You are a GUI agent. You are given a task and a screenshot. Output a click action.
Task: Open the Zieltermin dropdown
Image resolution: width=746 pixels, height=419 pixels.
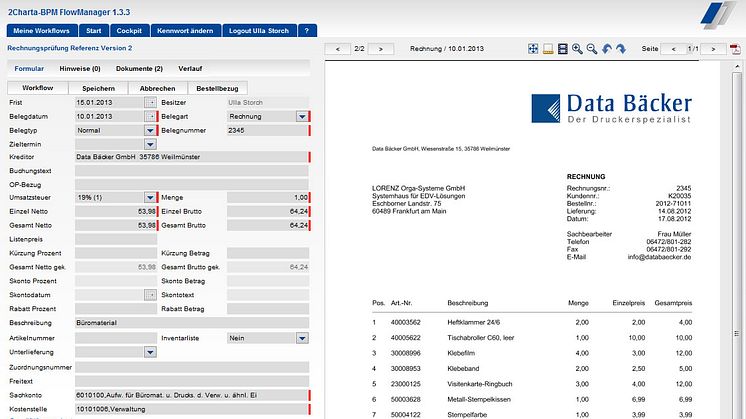pos(150,144)
